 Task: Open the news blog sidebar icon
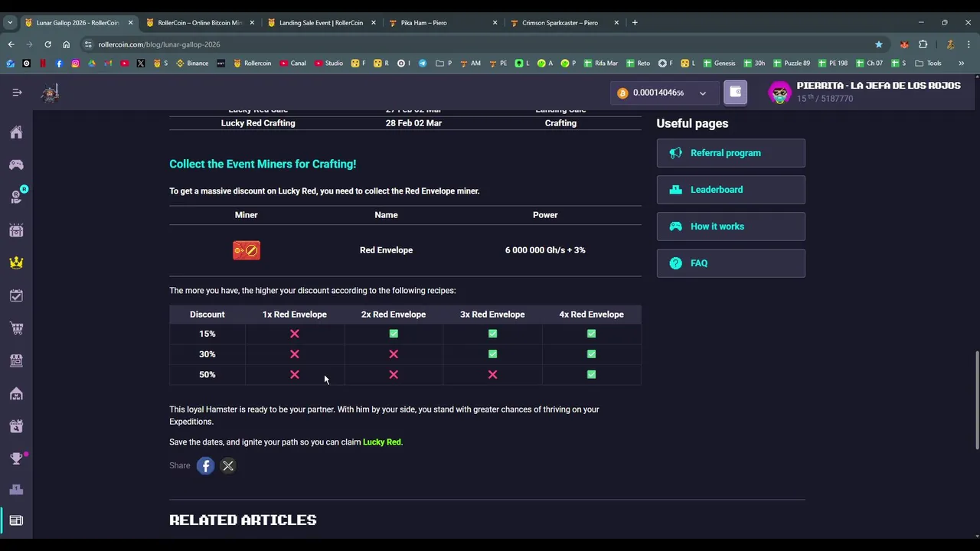pos(16,520)
